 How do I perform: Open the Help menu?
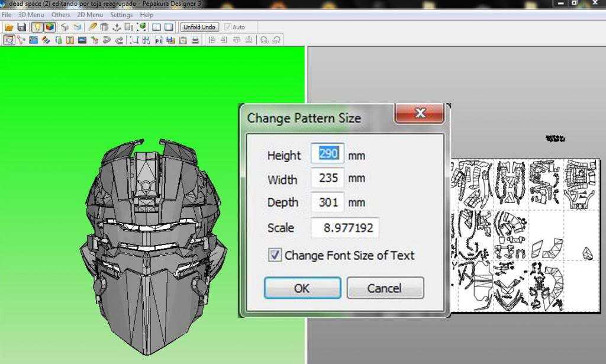coord(147,15)
